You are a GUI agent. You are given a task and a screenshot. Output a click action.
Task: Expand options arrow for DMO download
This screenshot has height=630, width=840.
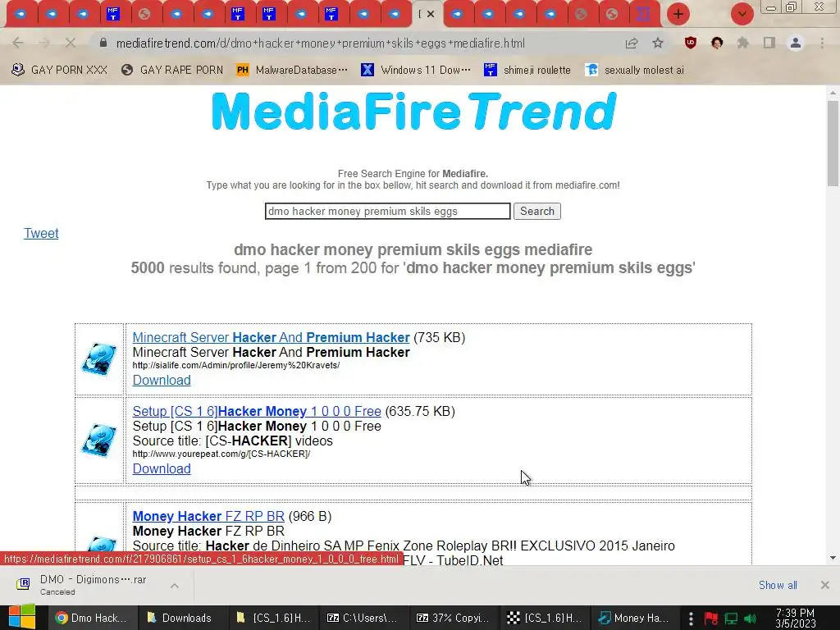tap(175, 586)
